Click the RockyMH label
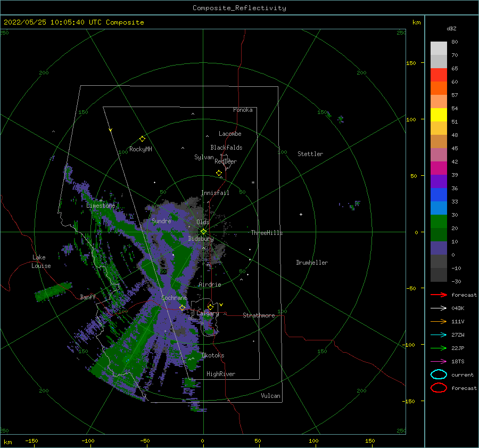 [x=141, y=149]
